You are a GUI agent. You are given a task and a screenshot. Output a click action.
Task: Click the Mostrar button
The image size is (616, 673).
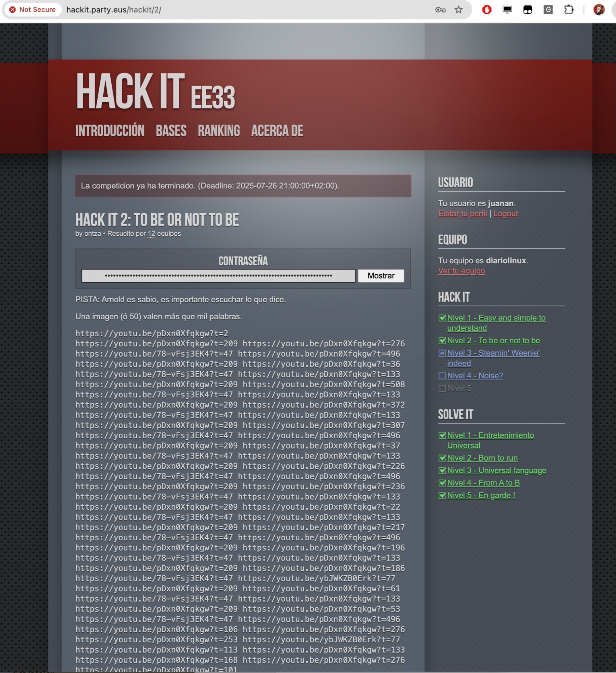(x=381, y=276)
